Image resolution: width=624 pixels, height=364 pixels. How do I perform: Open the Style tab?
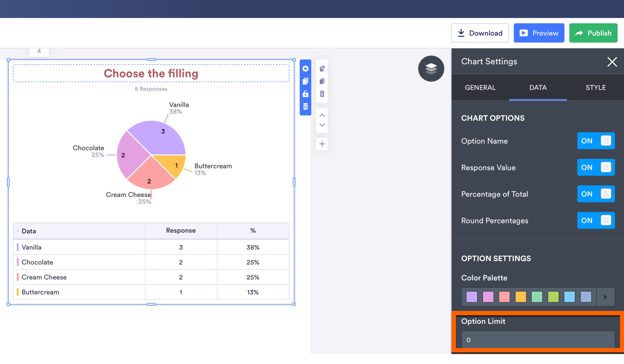[596, 88]
